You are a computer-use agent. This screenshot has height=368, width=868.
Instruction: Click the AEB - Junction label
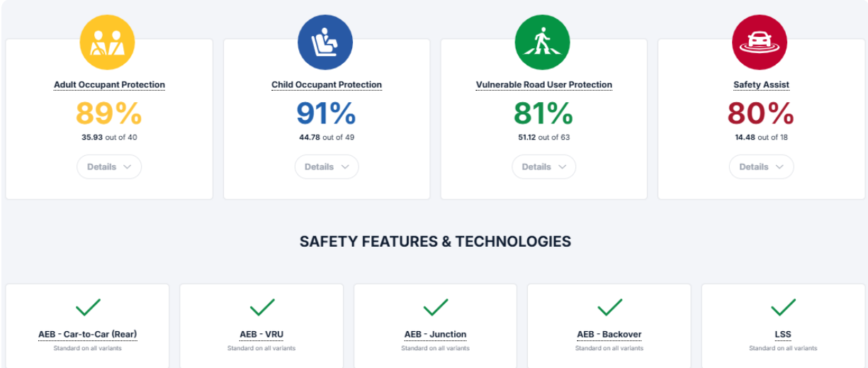point(436,335)
